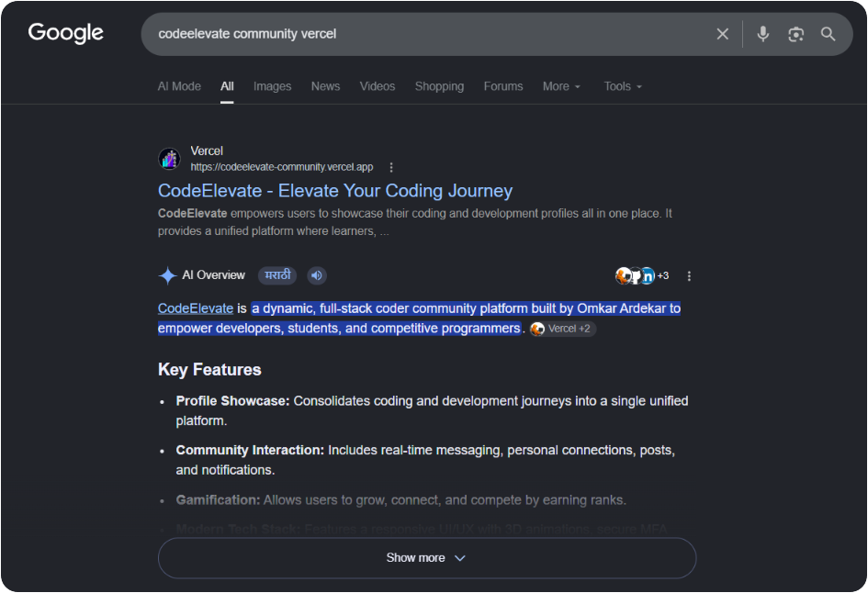Click the AI Overview label
Screen dimensions: 868x593
(214, 275)
